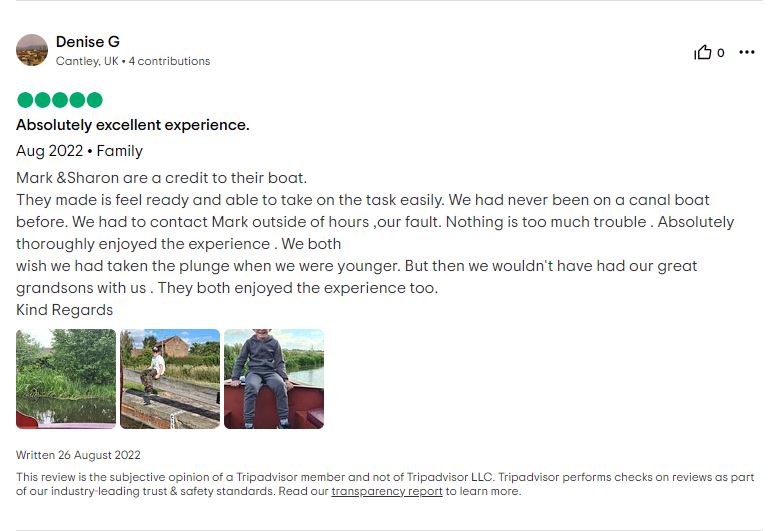The height and width of the screenshot is (531, 779).
Task: Click the Cantley, UK location text
Action: point(87,61)
